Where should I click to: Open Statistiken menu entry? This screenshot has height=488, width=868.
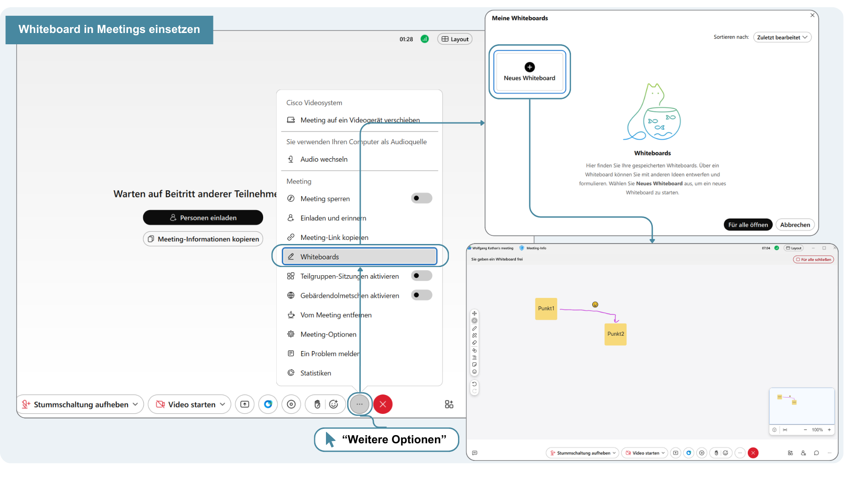point(360,373)
